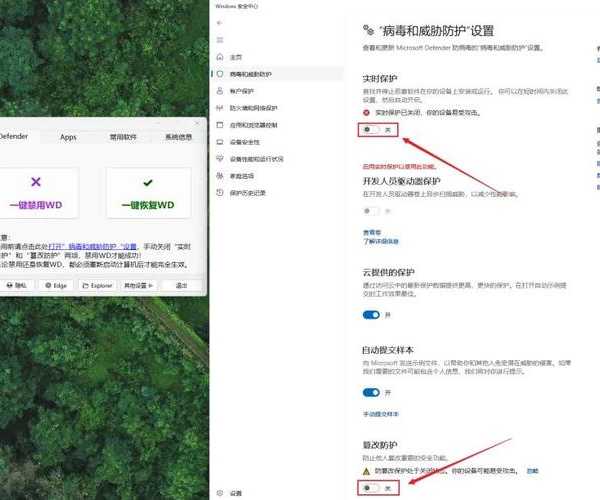600x500 pixels.
Task: Toggle 云提供的保护 switch off
Action: click(371, 314)
